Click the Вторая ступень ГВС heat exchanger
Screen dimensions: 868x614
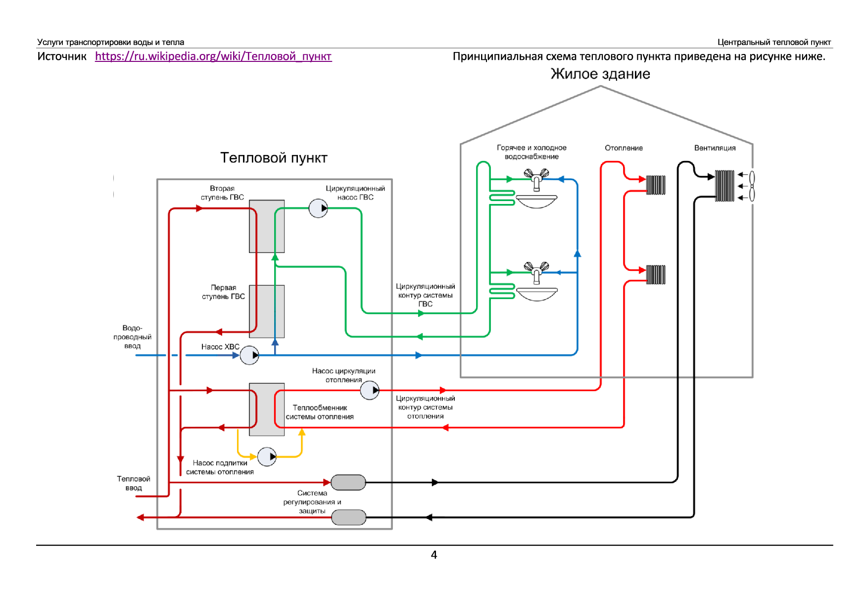click(267, 226)
